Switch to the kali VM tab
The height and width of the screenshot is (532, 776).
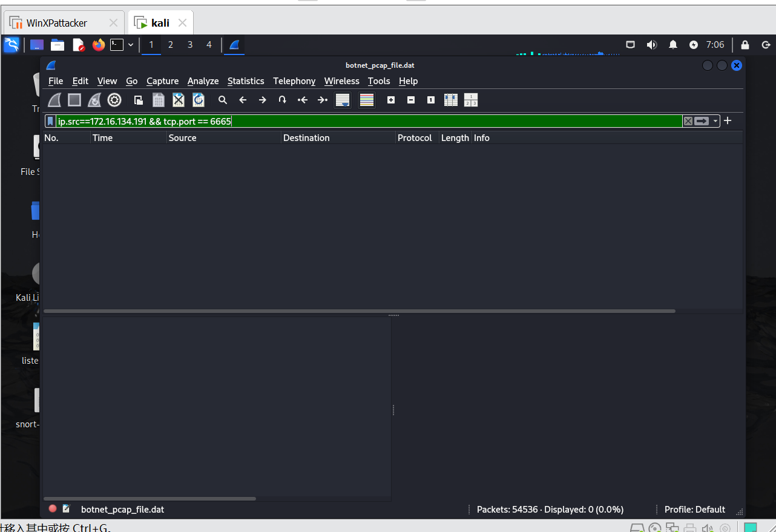[x=160, y=23]
